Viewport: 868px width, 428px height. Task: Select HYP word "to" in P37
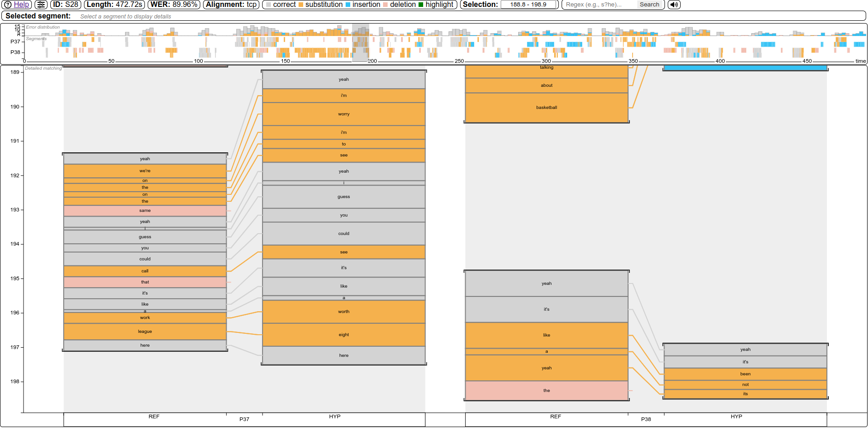click(x=344, y=144)
